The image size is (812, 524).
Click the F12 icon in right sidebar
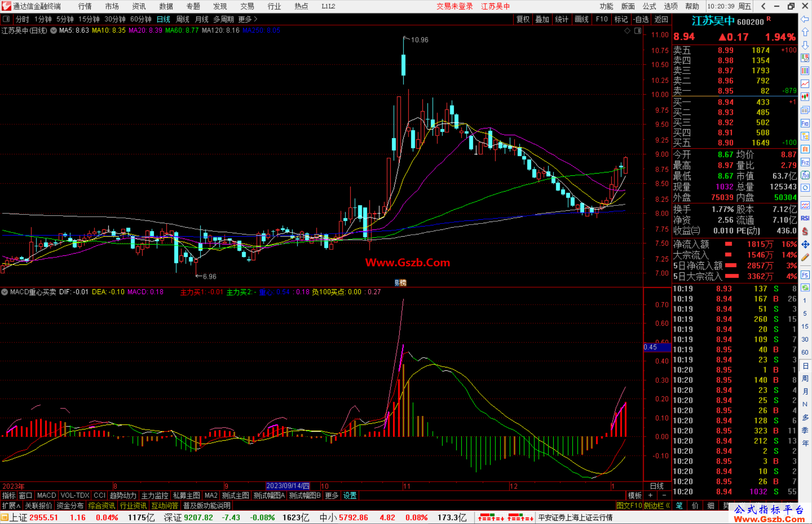[x=805, y=162]
